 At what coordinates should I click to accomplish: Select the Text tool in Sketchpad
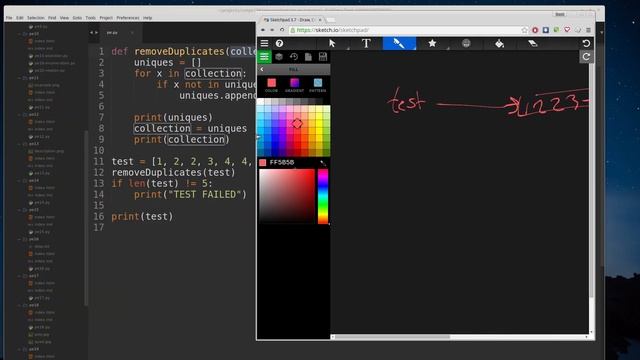pos(366,43)
